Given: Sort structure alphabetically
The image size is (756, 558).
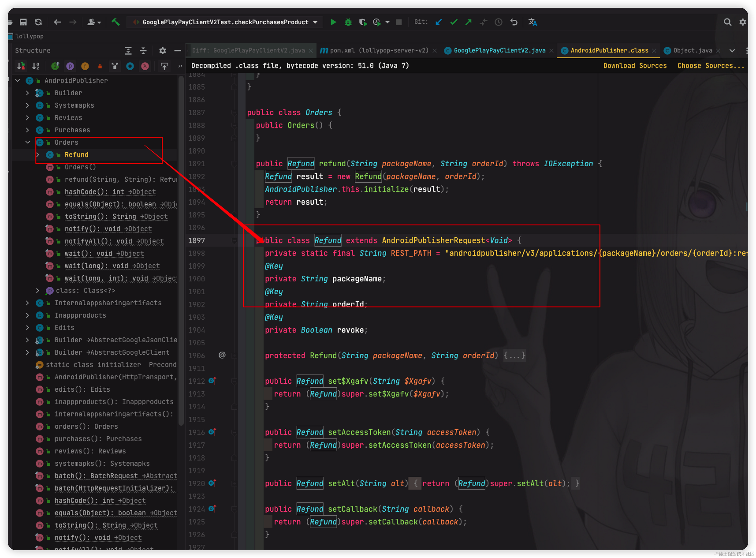Looking at the screenshot, I should [36, 66].
